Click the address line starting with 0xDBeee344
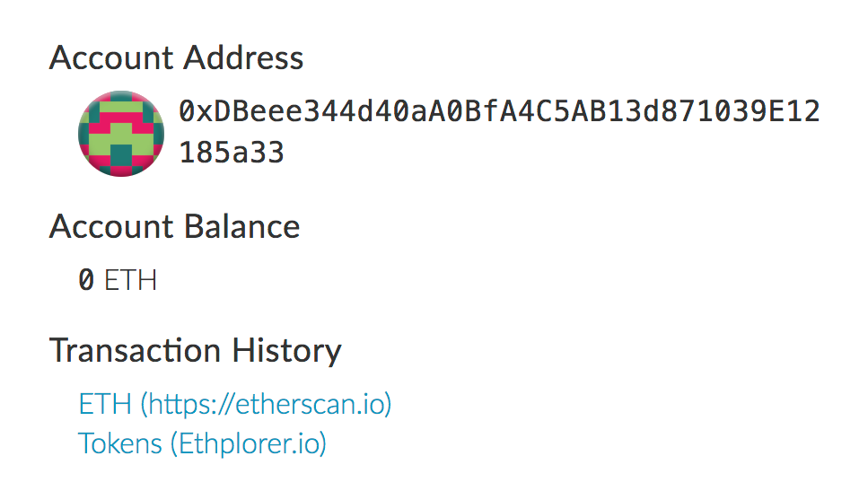The image size is (868, 491). pos(499,112)
